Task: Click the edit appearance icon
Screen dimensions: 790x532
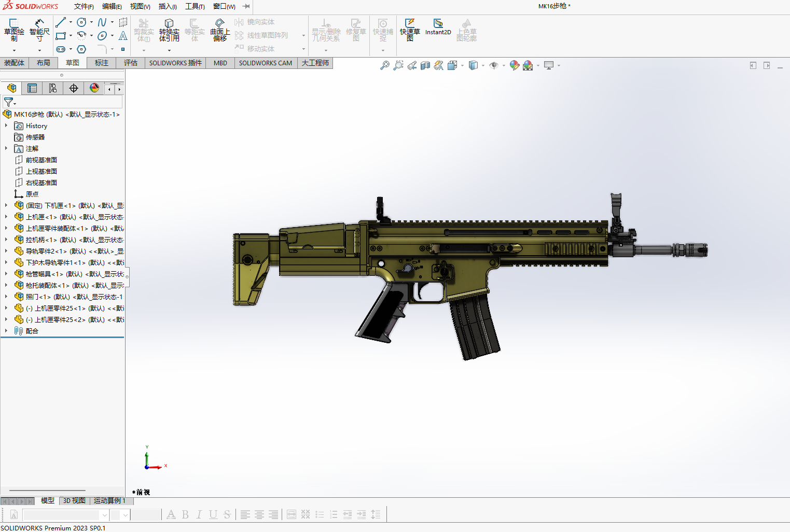Action: point(515,65)
